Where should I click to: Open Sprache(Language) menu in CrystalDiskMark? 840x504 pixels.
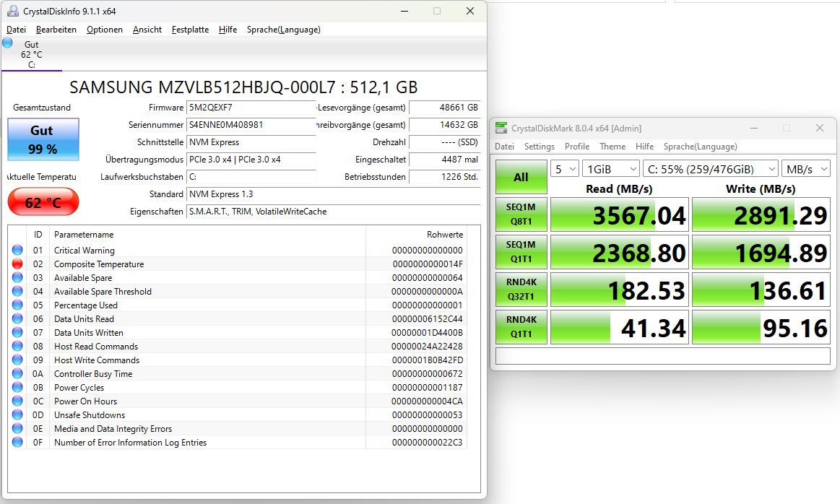[700, 147]
